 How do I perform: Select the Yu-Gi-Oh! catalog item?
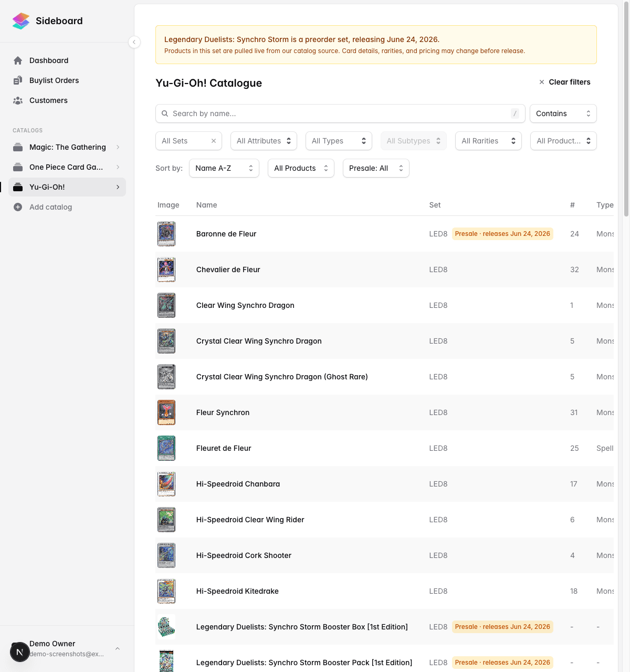coord(67,187)
